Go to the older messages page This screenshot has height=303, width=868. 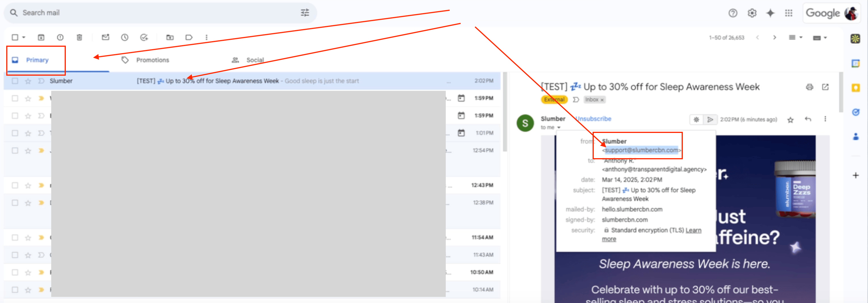[x=774, y=37]
